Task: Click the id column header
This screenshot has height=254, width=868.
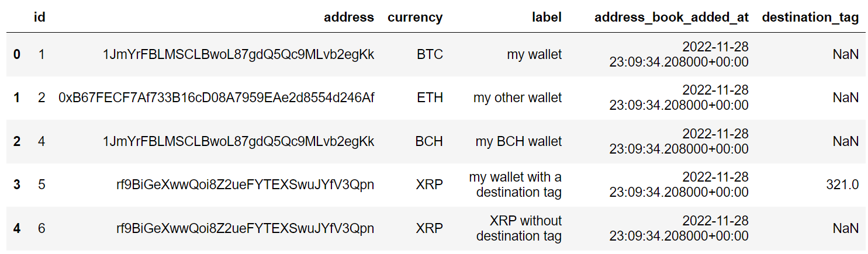Action: tap(40, 18)
